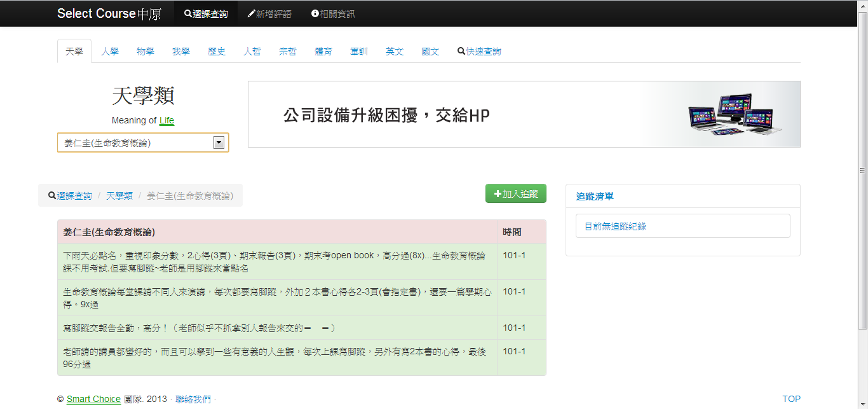Click the TOP link to scroll up
Screen dimensions: 868x409
[x=791, y=399]
